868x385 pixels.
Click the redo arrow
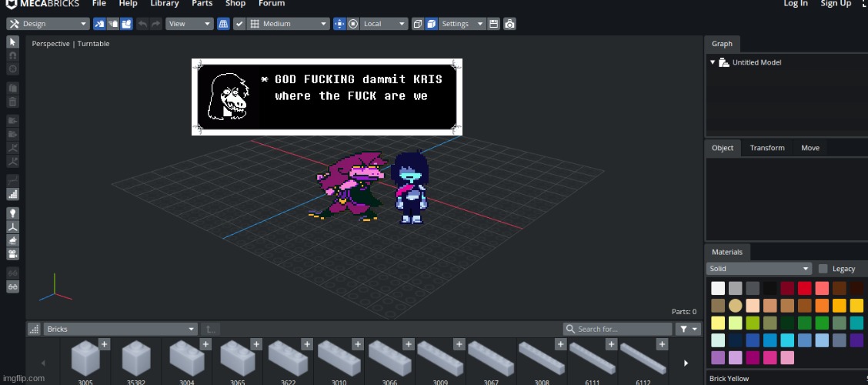click(156, 24)
